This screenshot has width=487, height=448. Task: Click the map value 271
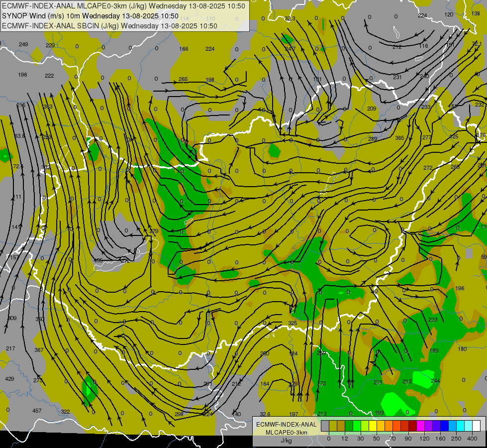point(378,382)
